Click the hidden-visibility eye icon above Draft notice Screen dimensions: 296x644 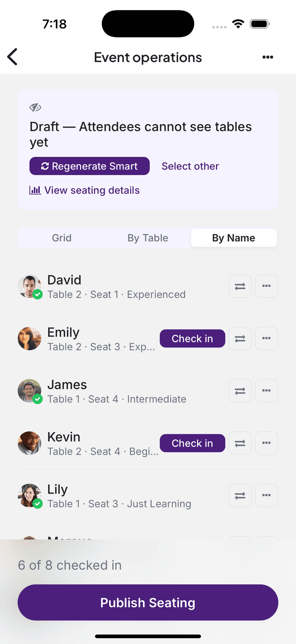point(35,107)
